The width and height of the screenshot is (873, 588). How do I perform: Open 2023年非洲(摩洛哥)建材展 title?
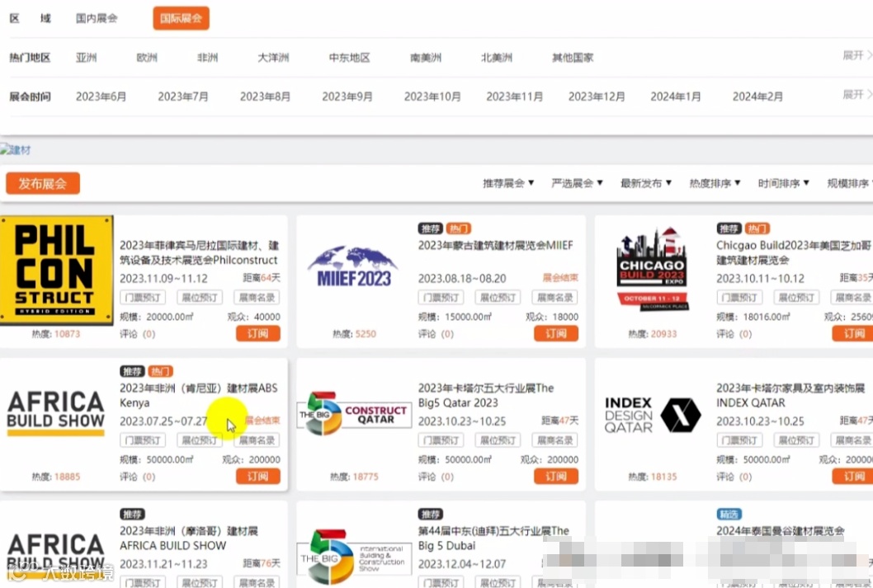coord(189,538)
